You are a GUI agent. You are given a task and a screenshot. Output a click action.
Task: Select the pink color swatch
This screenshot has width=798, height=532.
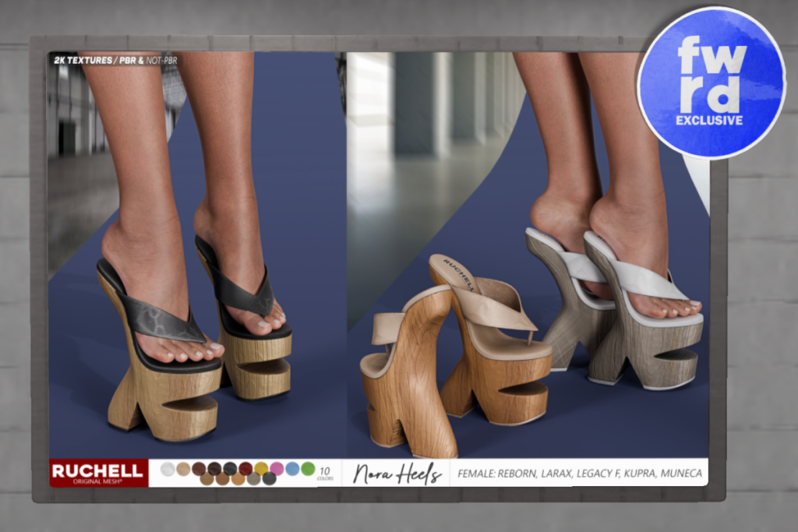click(277, 468)
